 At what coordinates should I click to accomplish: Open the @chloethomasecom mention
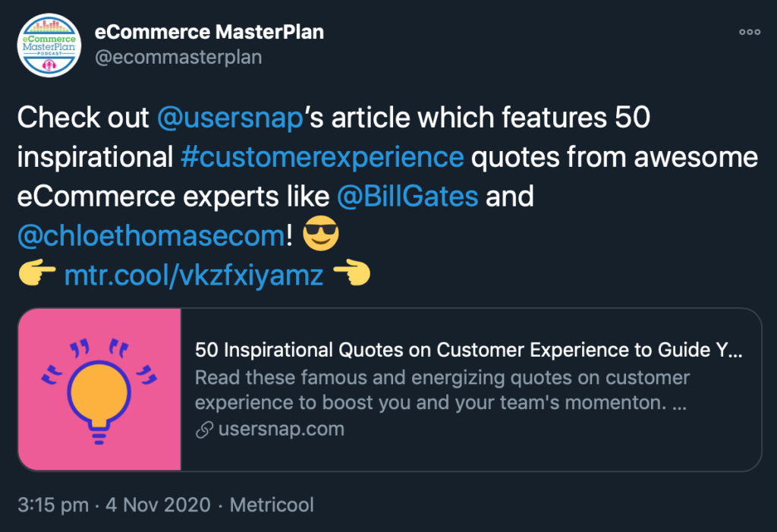[x=150, y=237]
